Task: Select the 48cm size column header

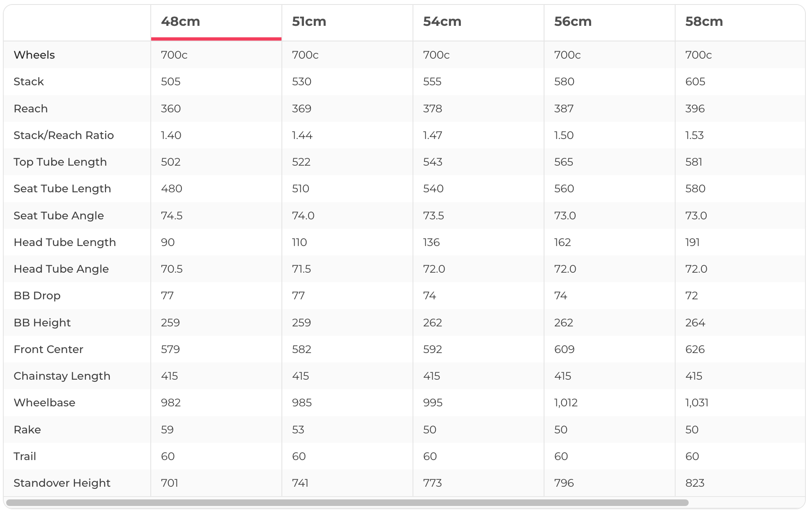Action: (x=181, y=21)
